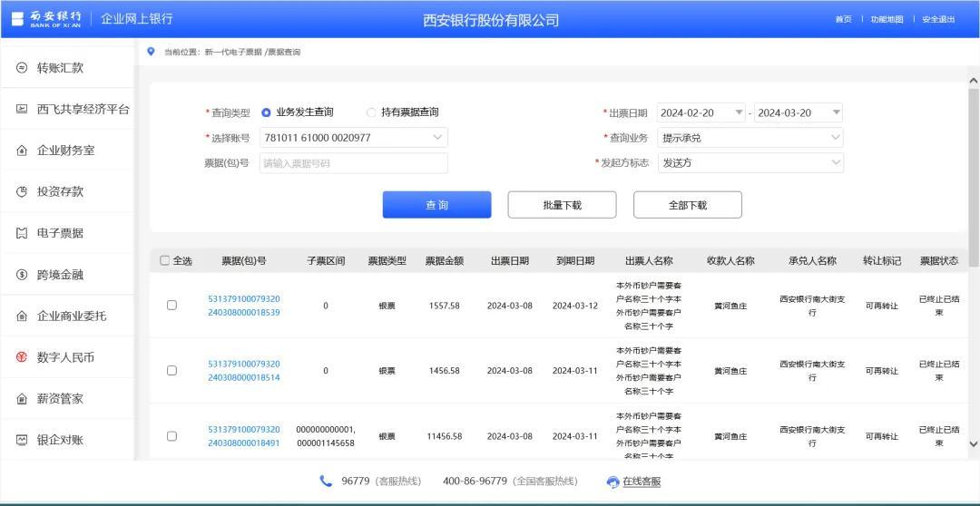
Task: Click the 西飞共享经济平台 sidebar icon
Action: click(22, 110)
